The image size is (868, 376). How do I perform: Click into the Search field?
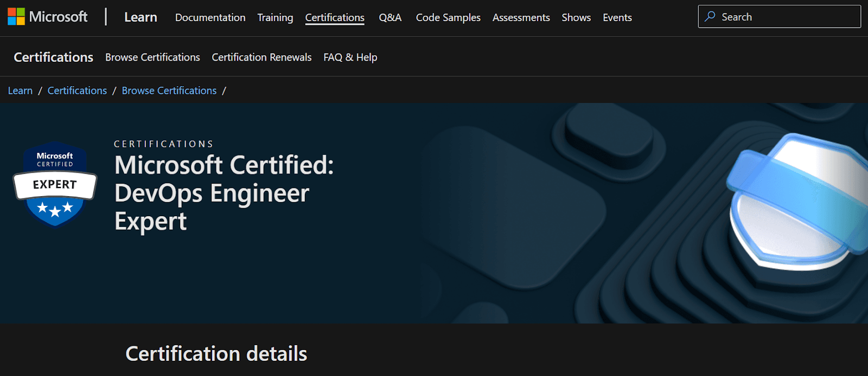(x=779, y=17)
